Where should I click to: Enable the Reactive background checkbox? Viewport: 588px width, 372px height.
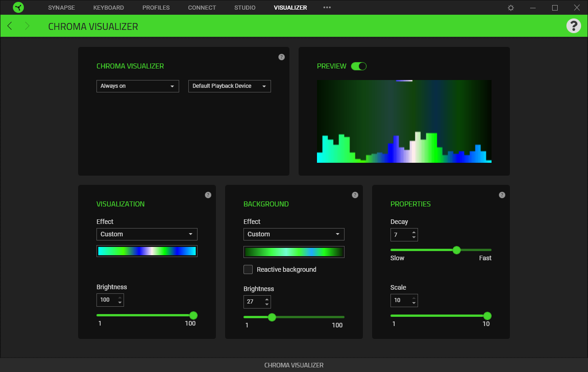[x=248, y=269]
